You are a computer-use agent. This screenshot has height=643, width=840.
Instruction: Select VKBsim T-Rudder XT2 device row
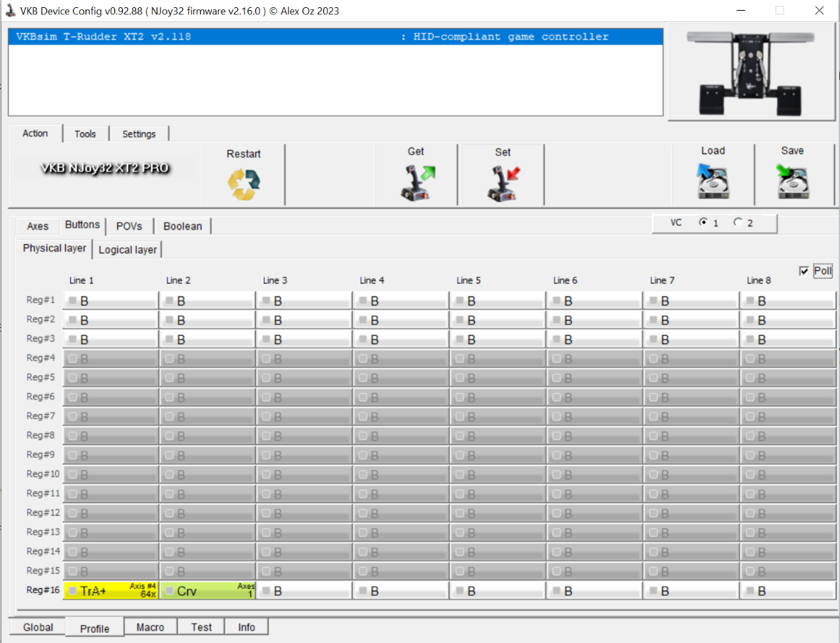335,37
